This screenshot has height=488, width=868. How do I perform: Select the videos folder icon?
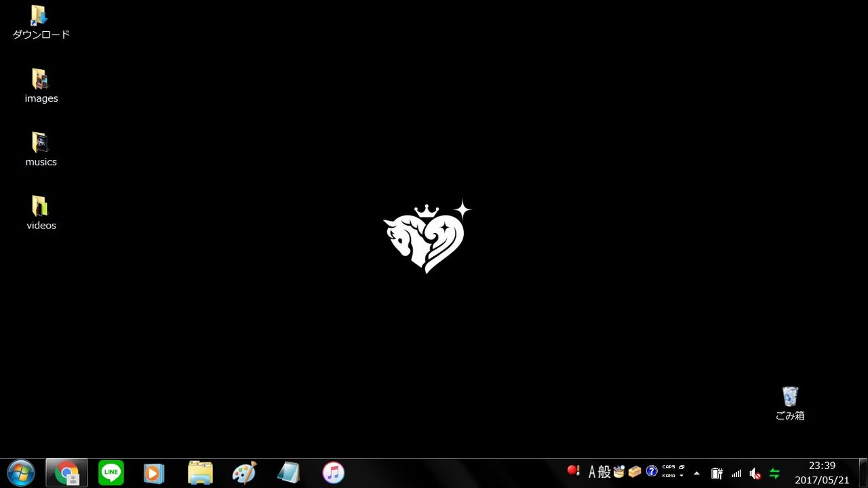click(x=41, y=213)
